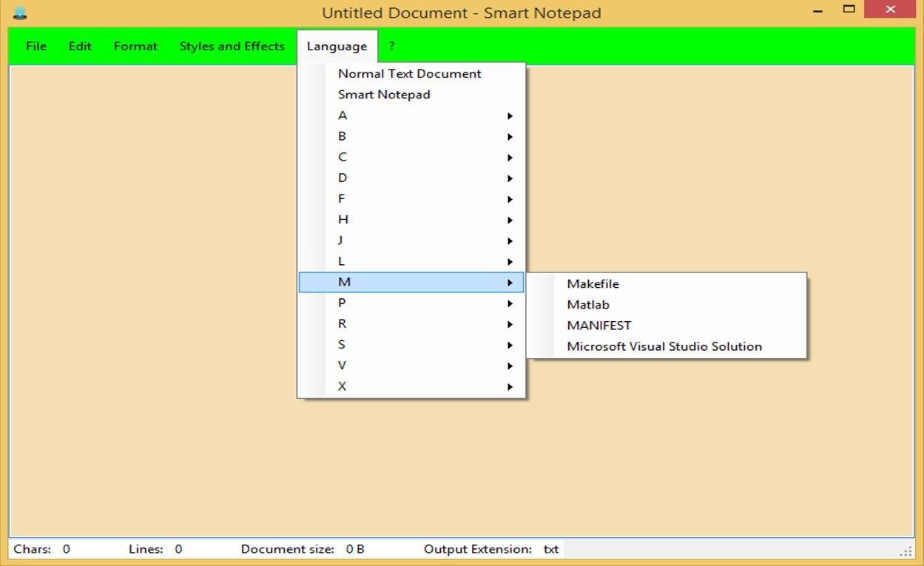924x566 pixels.
Task: Open the ? help menu
Action: (x=391, y=46)
